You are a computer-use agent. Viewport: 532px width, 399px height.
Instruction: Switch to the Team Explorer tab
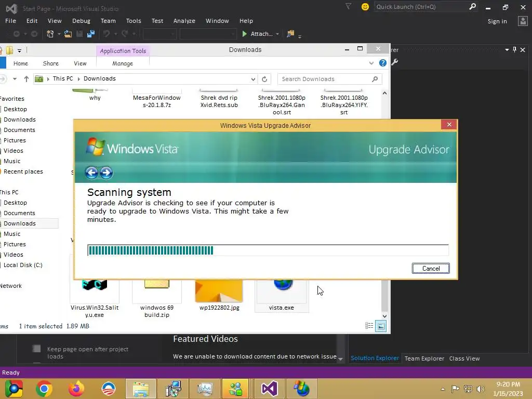click(424, 358)
